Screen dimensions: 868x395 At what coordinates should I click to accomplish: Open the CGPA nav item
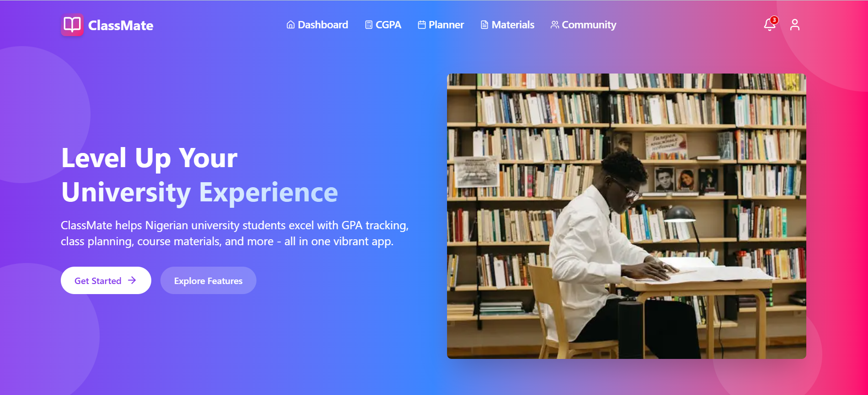click(x=383, y=25)
